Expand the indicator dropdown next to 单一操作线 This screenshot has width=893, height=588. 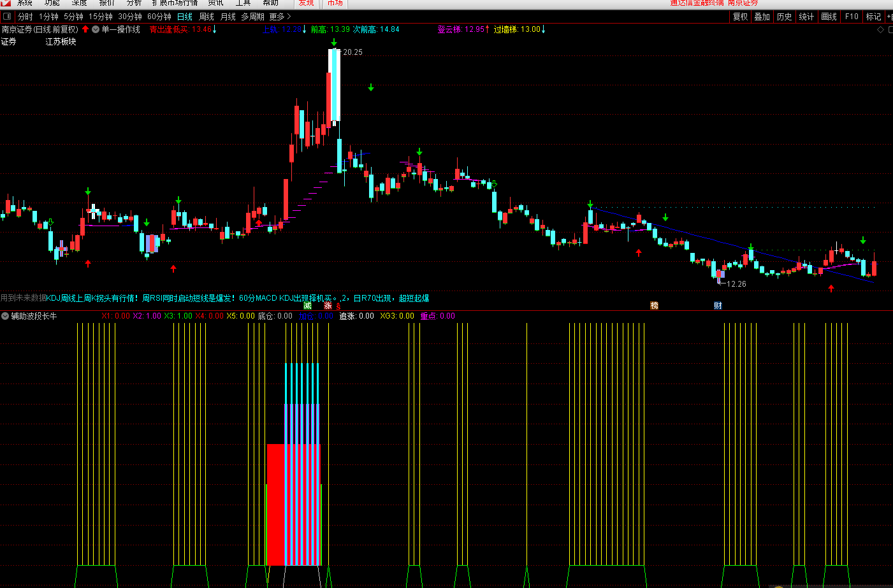click(x=96, y=29)
